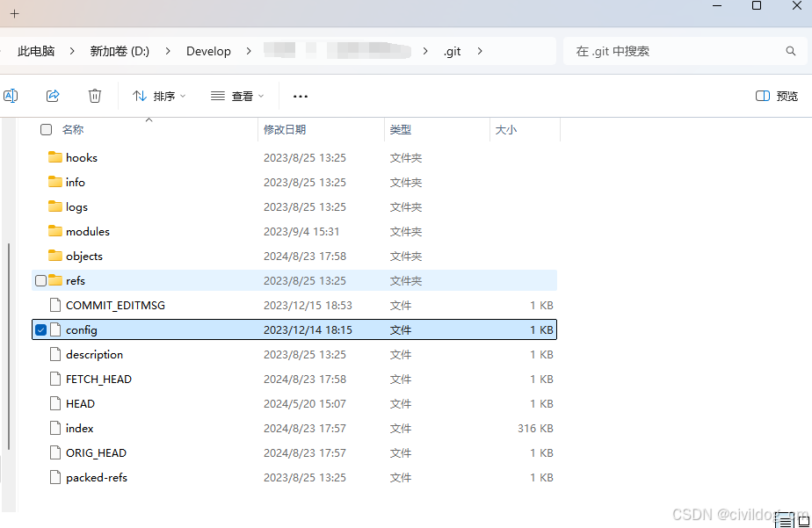812x528 pixels.
Task: Go to 新加卷 (D:) in address bar
Action: point(120,51)
